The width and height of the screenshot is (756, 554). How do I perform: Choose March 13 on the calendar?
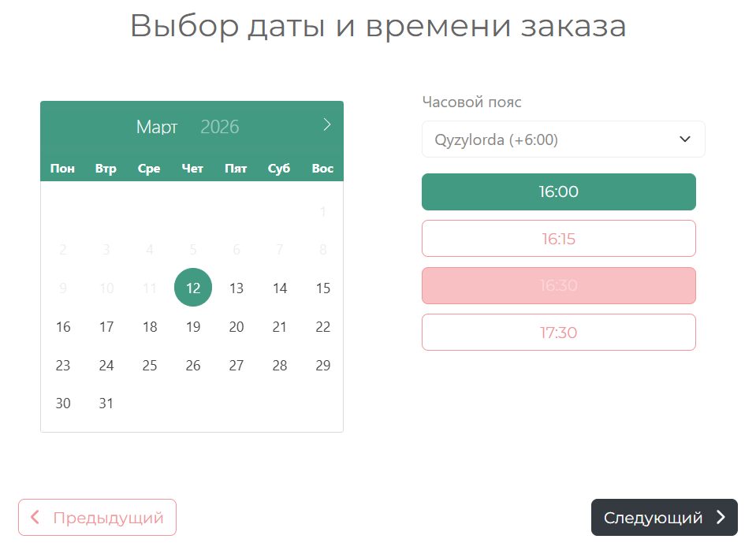coord(236,288)
